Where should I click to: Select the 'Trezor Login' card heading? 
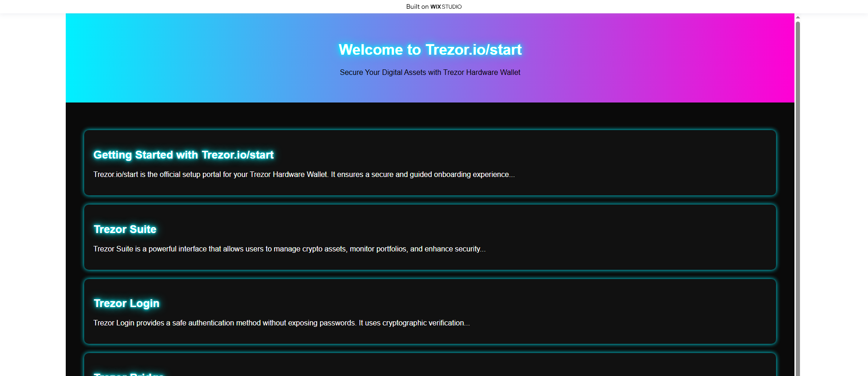[x=126, y=303]
